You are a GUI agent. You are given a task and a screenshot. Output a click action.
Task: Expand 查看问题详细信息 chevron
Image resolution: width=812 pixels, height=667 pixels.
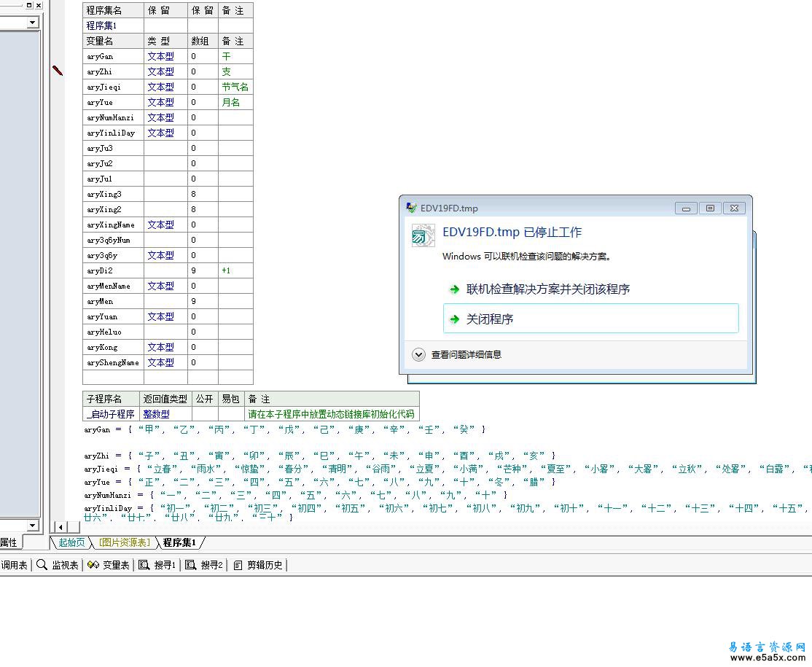click(x=418, y=355)
